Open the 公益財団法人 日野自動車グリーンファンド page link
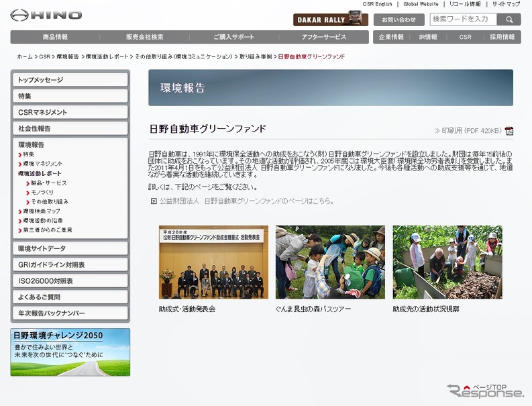 click(247, 201)
